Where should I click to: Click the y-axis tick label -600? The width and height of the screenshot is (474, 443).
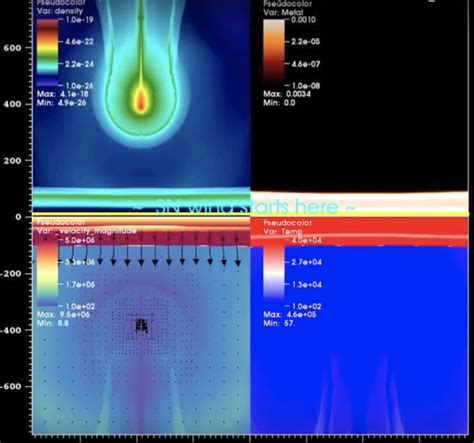click(11, 386)
